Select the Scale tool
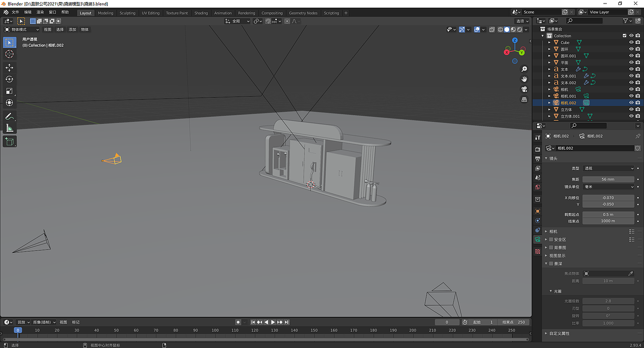 pos(10,91)
